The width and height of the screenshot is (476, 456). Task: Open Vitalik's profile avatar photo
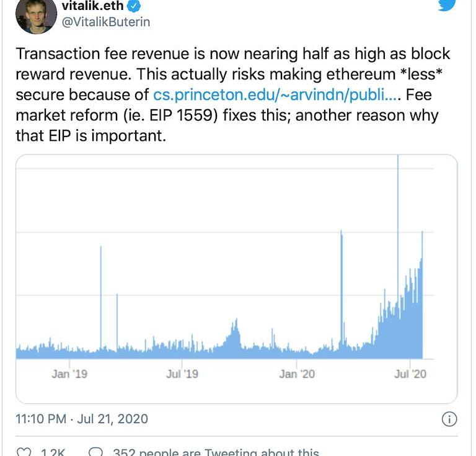pos(36,15)
